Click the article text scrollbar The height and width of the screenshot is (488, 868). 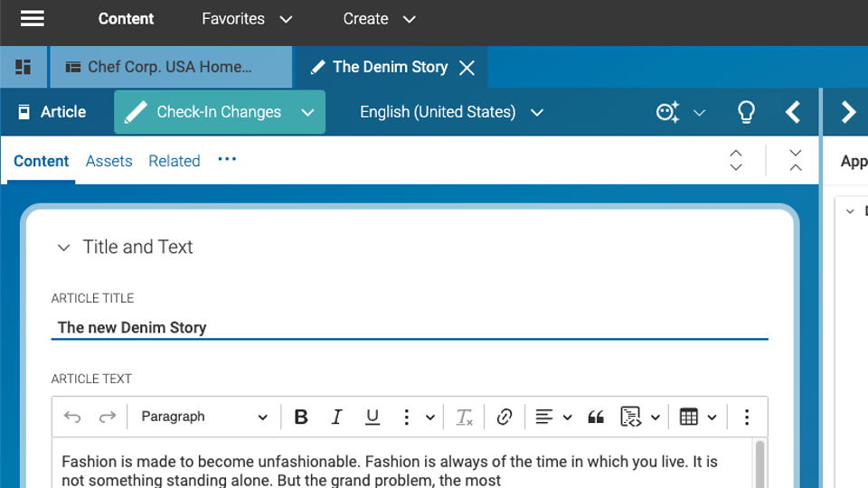(760, 464)
